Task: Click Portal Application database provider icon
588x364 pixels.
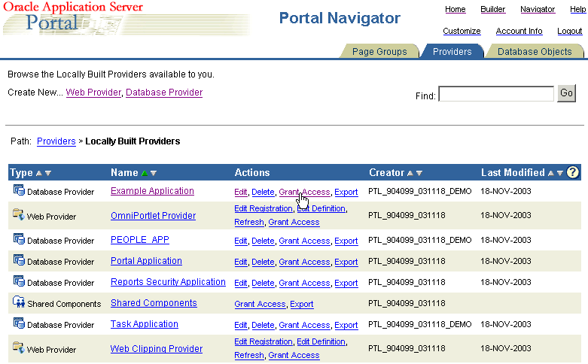Action: pyautogui.click(x=19, y=259)
